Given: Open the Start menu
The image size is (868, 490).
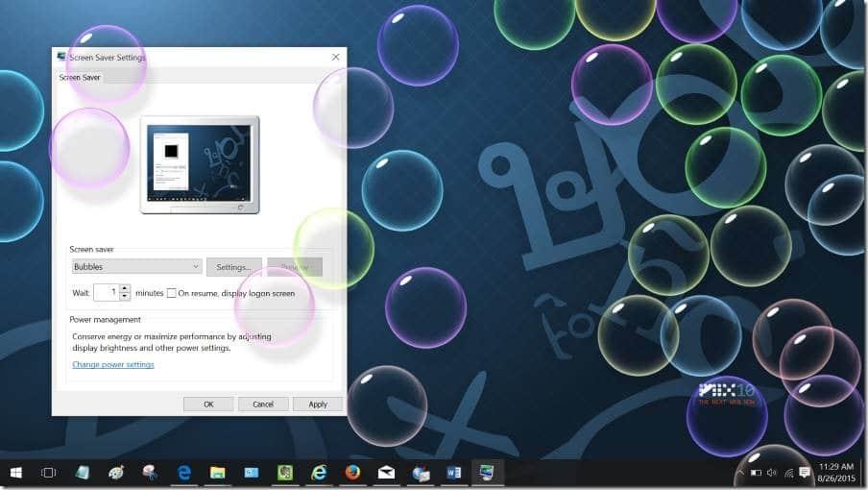Looking at the screenshot, I should 16,473.
